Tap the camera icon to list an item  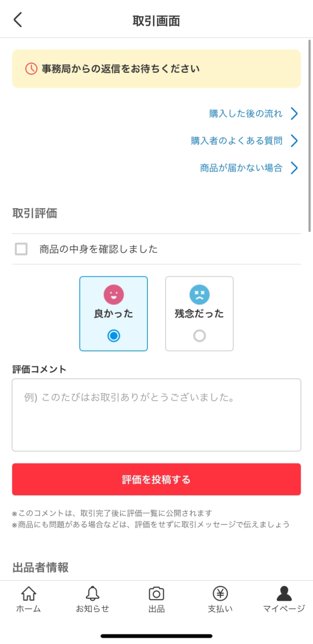coord(156,594)
